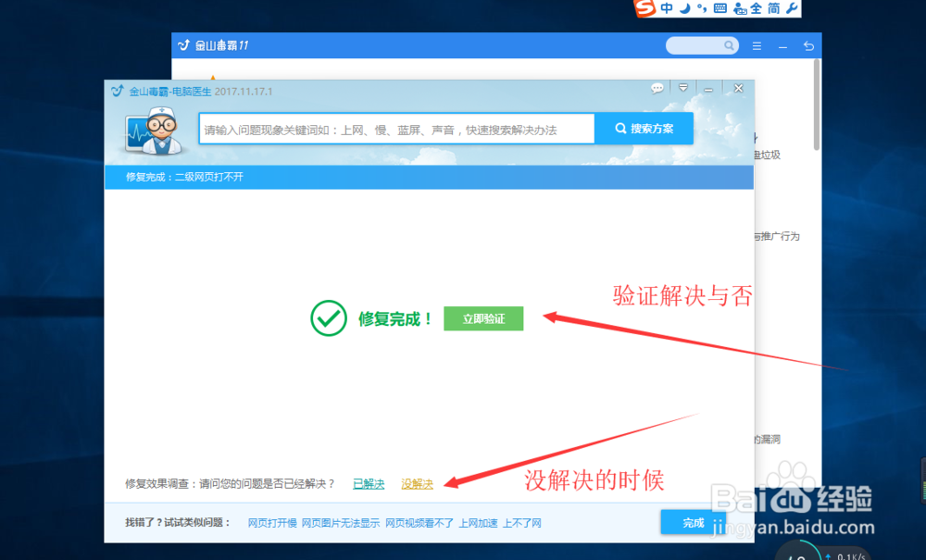The height and width of the screenshot is (560, 926).
Task: Minimize the 电脑医生 window
Action: coord(708,89)
